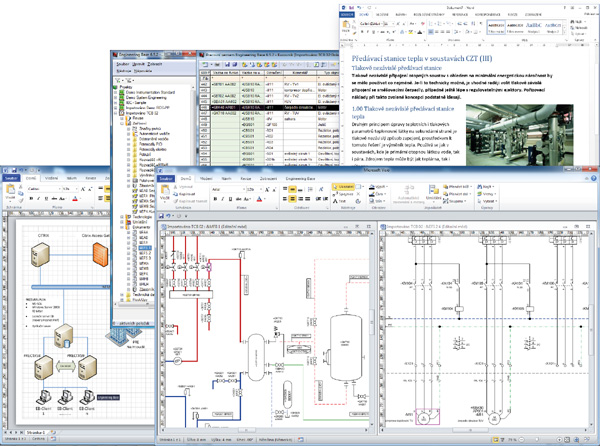Screen dimensions: 600x446
Task: Expand Demo System Engineering project node
Action: [116, 98]
